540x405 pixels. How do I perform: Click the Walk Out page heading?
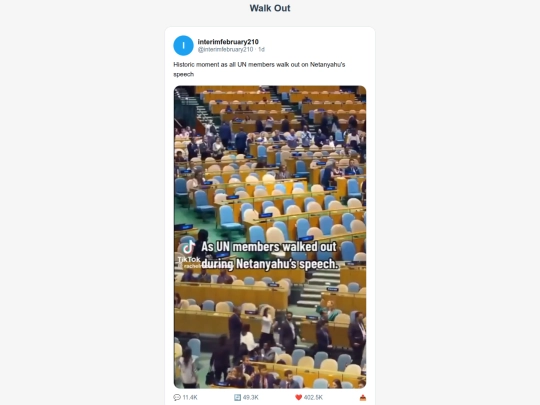point(270,8)
